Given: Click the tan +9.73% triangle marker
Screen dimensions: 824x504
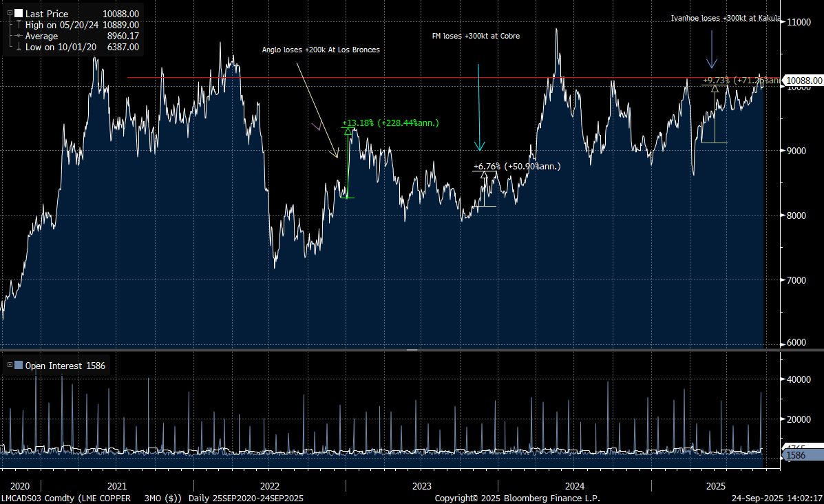Looking at the screenshot, I should (715, 89).
